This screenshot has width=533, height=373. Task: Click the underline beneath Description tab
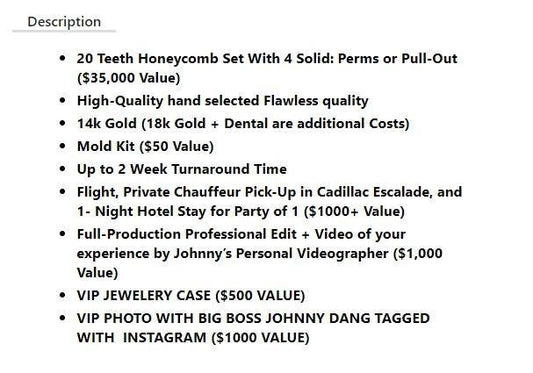pos(64,31)
